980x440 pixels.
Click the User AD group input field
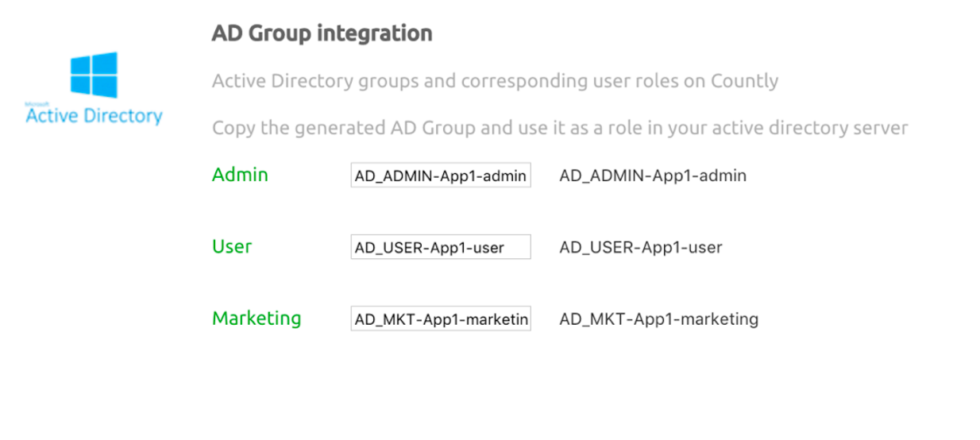coord(441,247)
